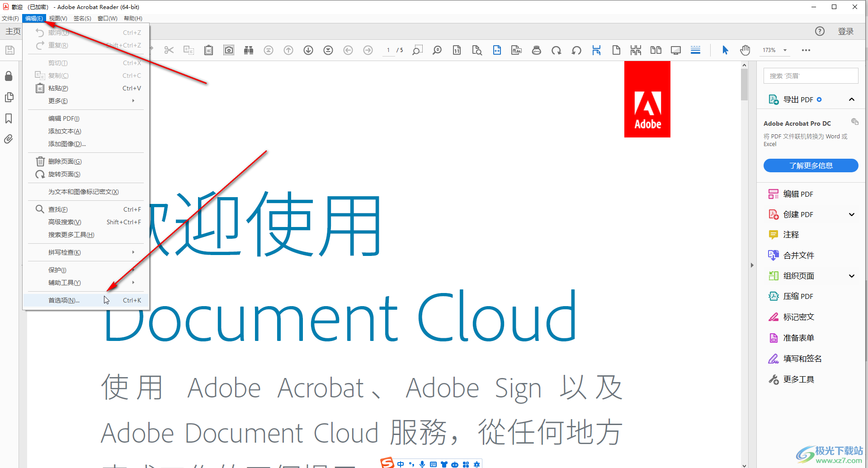Open the page thumbnails panel in sidebar
The width and height of the screenshot is (868, 468).
[9, 97]
